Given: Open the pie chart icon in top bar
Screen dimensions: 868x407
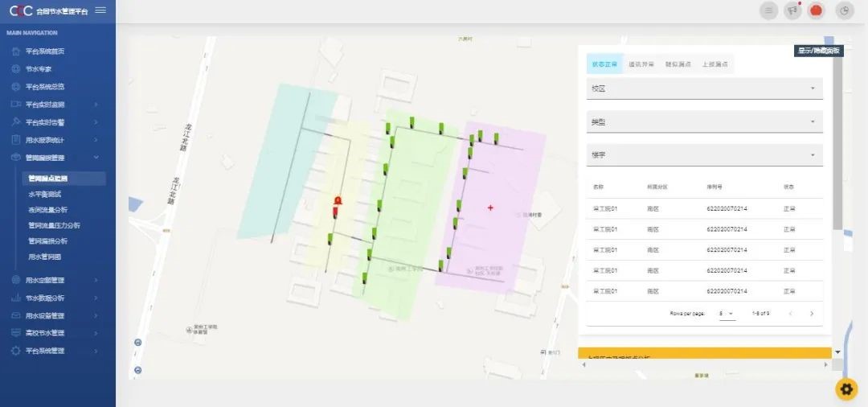Looking at the screenshot, I should point(845,10).
